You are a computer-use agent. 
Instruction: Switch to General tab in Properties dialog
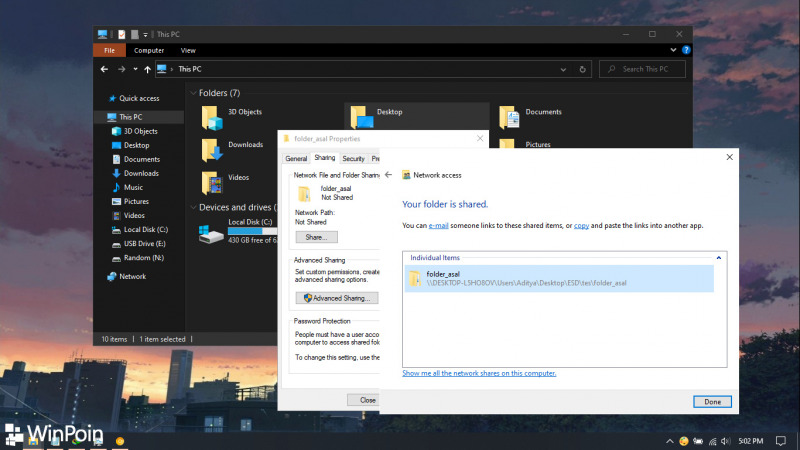[296, 159]
